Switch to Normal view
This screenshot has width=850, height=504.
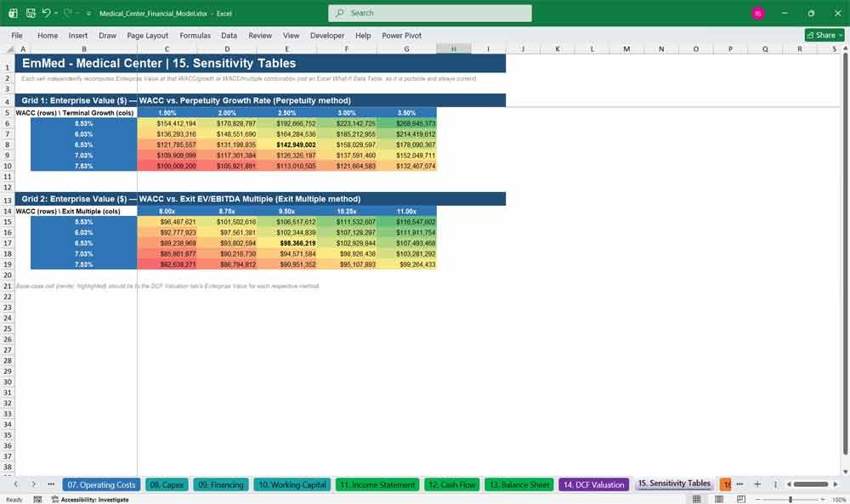(697, 499)
